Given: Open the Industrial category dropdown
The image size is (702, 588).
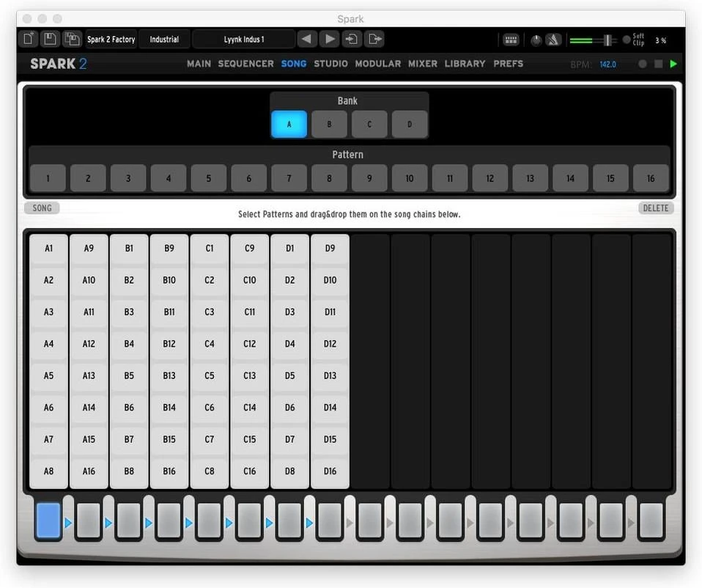Looking at the screenshot, I should pos(164,40).
